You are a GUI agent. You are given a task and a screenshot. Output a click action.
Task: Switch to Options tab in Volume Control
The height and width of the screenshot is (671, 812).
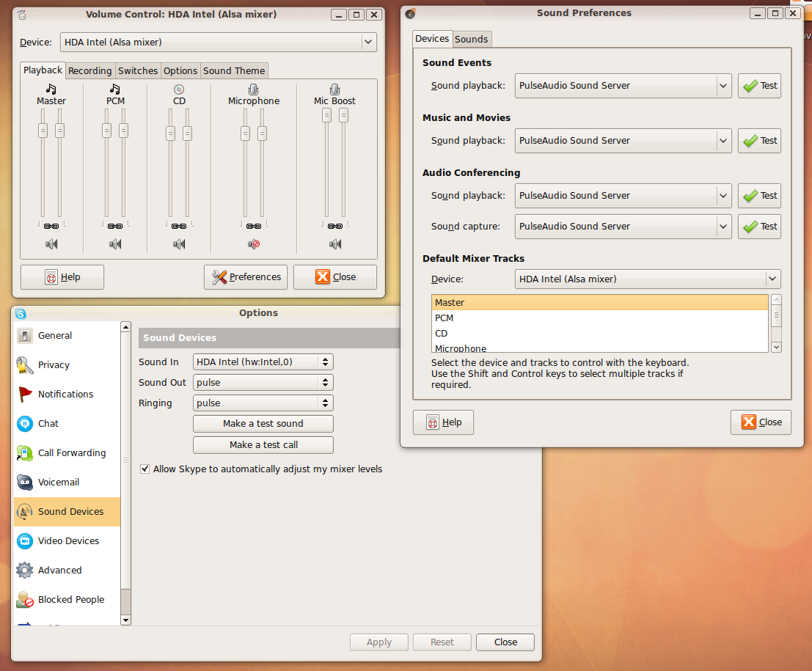tap(180, 71)
